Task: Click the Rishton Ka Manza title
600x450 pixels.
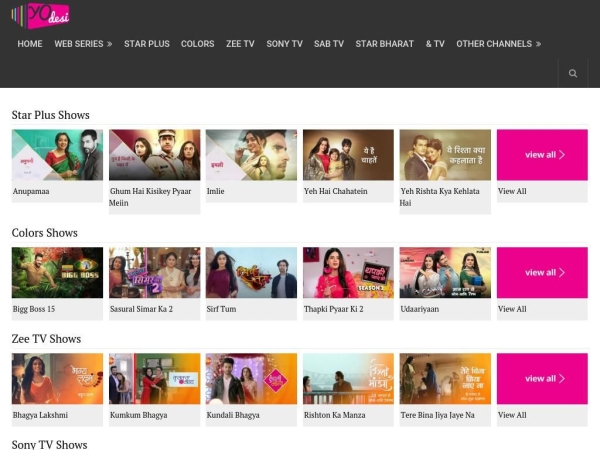Action: (334, 415)
